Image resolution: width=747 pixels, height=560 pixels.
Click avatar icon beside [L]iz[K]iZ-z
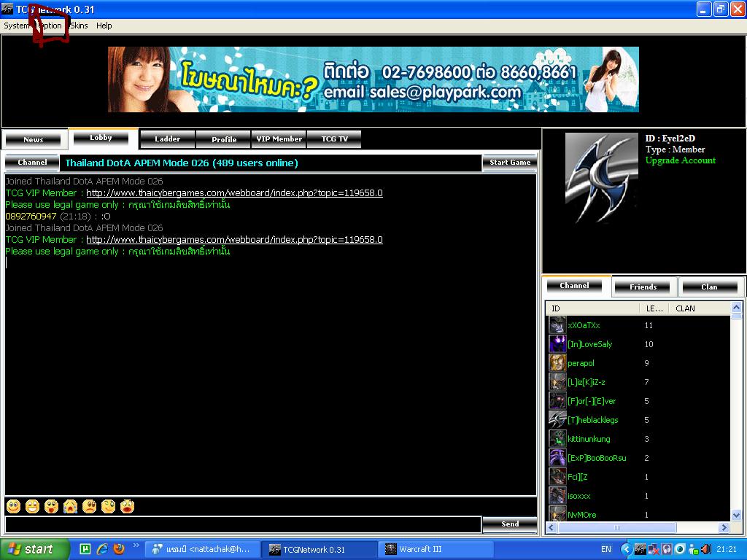[557, 382]
